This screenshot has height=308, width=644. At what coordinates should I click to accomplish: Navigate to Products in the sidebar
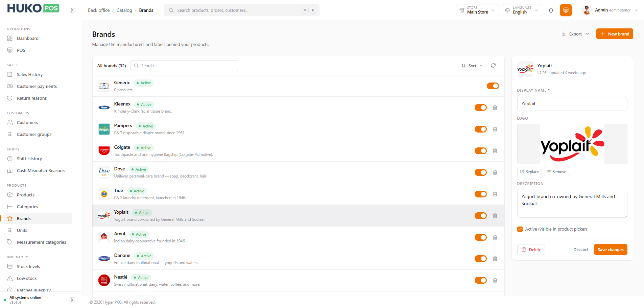(38, 195)
